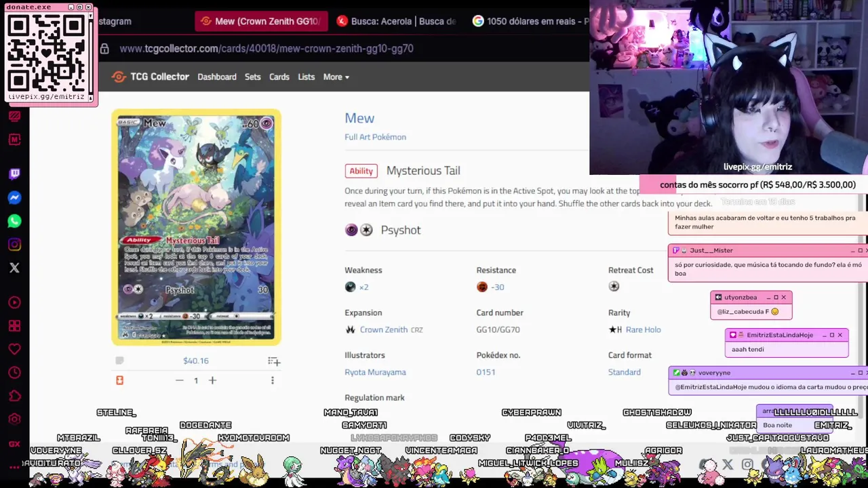Decrease card quantity with minus button

pyautogui.click(x=179, y=380)
